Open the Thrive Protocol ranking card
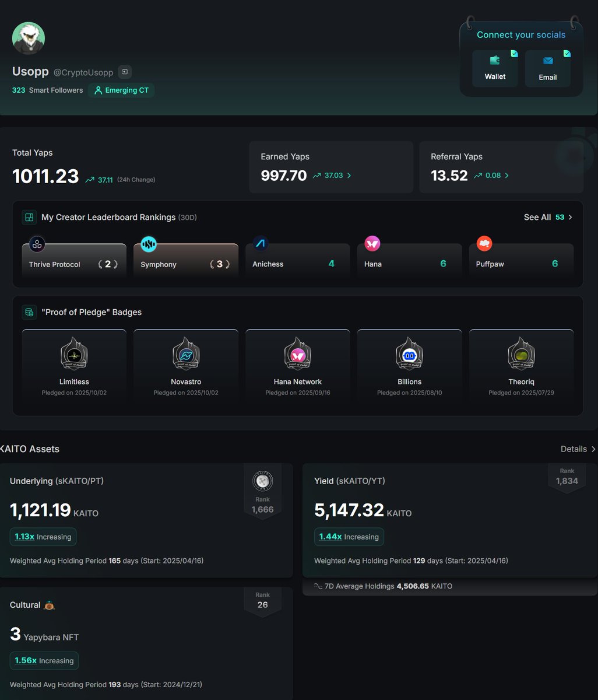 [74, 260]
